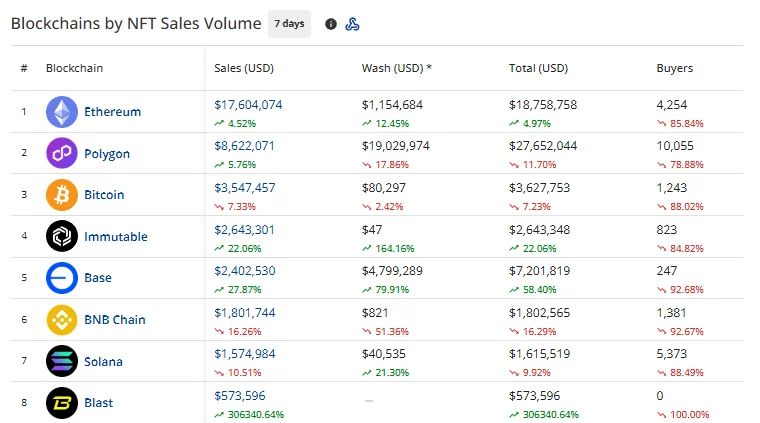Select Bitcoin buyers count 1,243
Viewport: 760px width, 423px height.
pos(672,188)
